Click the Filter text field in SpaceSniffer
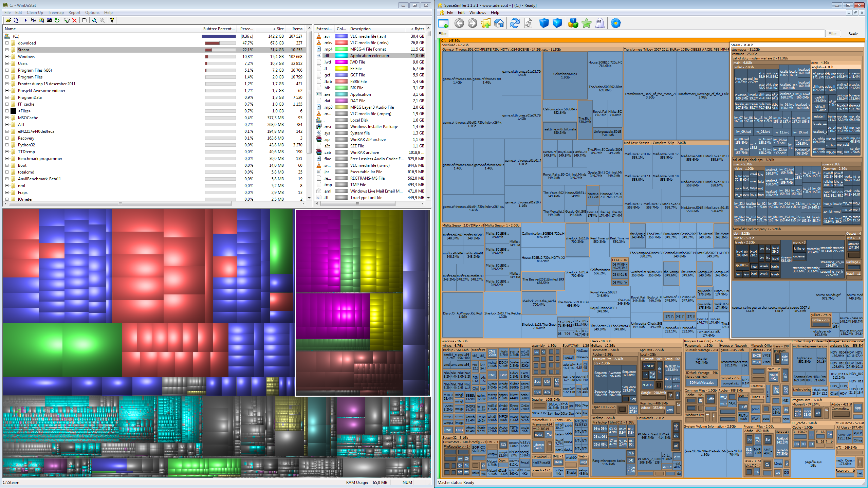 636,34
